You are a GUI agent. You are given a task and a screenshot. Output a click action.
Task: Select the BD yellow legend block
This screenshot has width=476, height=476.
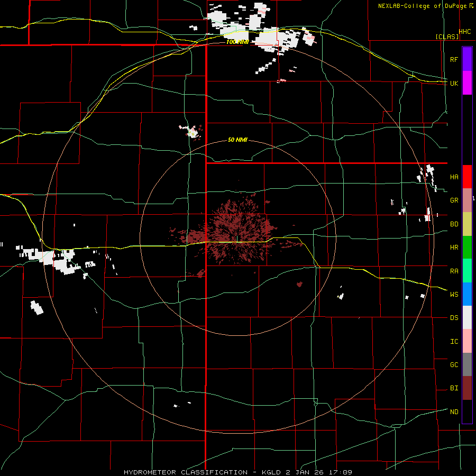(x=467, y=224)
